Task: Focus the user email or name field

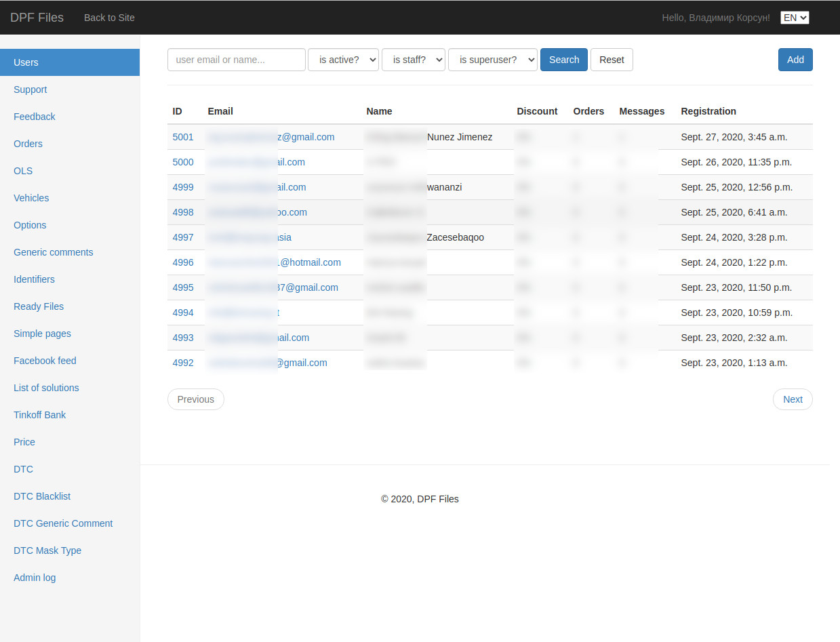Action: pos(236,60)
